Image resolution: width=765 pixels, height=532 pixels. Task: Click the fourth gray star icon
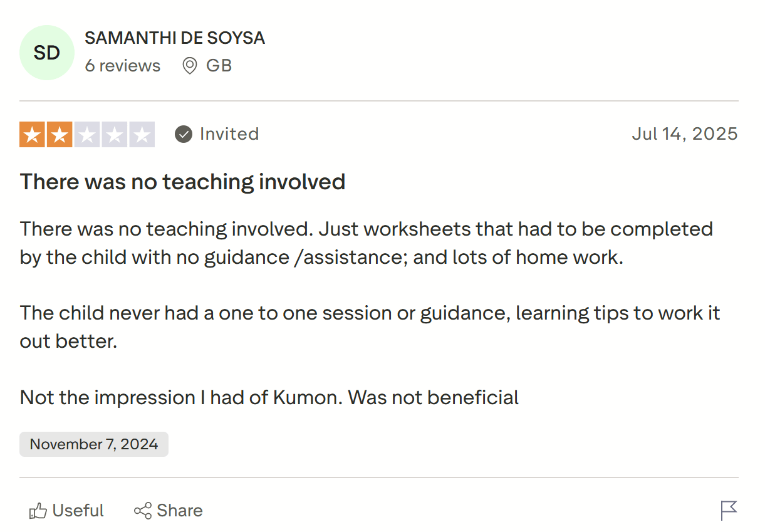pos(114,134)
